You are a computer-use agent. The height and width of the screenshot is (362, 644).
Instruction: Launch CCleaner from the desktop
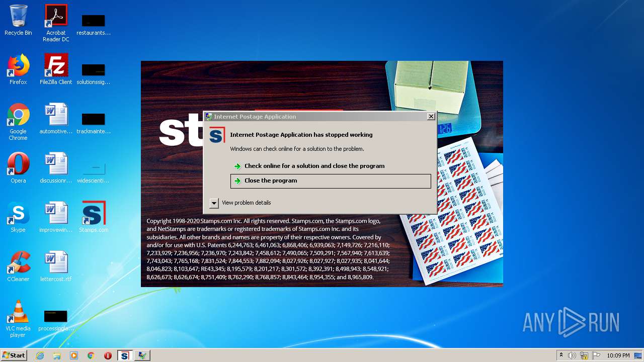(x=18, y=266)
